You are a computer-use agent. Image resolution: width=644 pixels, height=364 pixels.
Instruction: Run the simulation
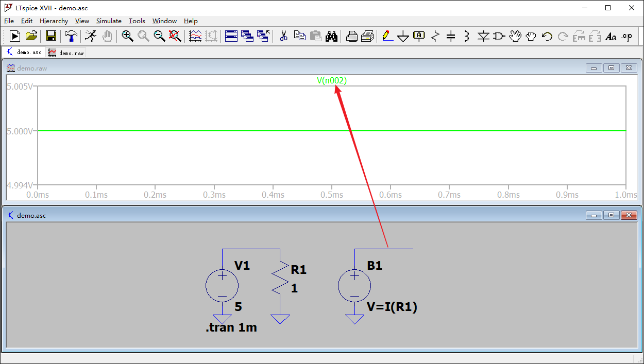(15, 36)
